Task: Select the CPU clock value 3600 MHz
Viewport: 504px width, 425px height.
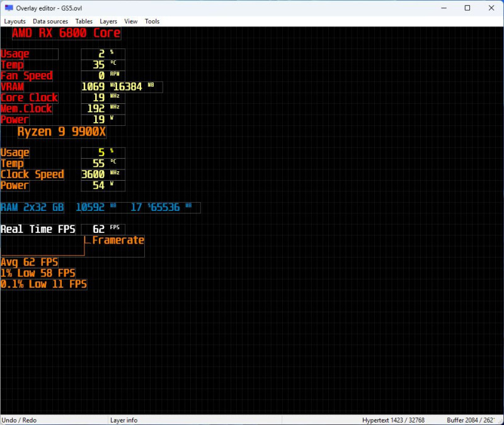Action: [103, 174]
